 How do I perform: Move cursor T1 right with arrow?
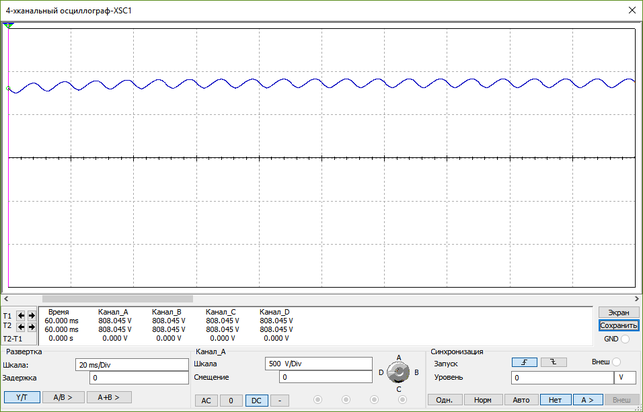(32, 316)
